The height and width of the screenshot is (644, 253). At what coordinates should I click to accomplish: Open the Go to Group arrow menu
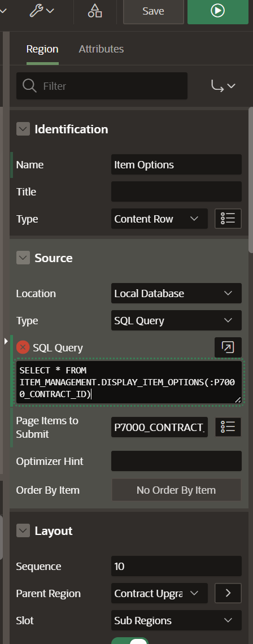point(223,86)
